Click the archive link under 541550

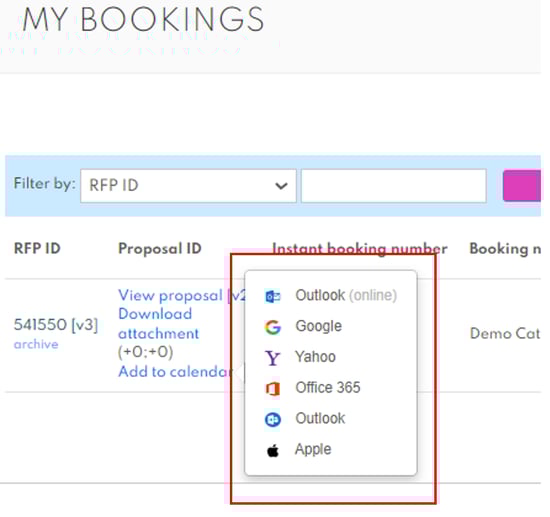click(x=36, y=344)
